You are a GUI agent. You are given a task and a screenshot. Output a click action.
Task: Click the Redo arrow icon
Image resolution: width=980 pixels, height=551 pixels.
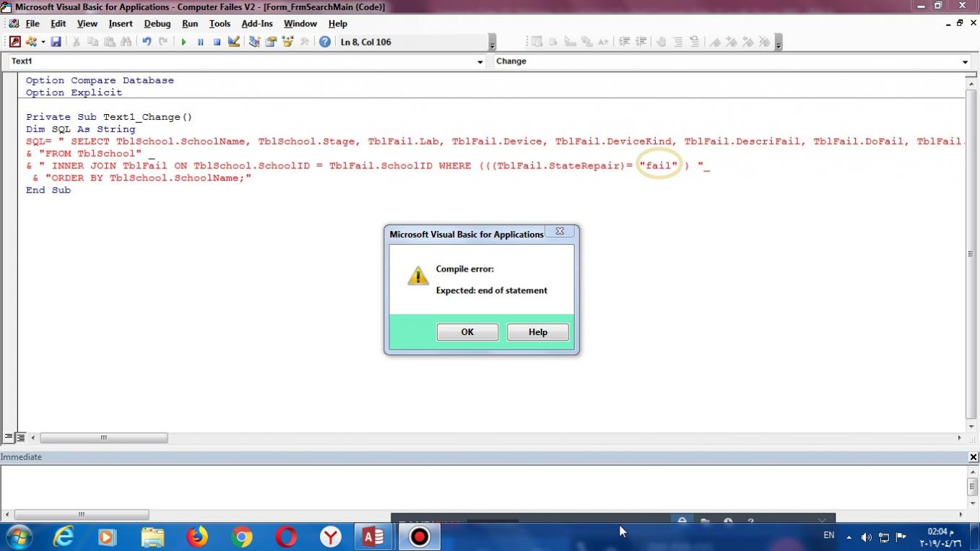pos(163,42)
